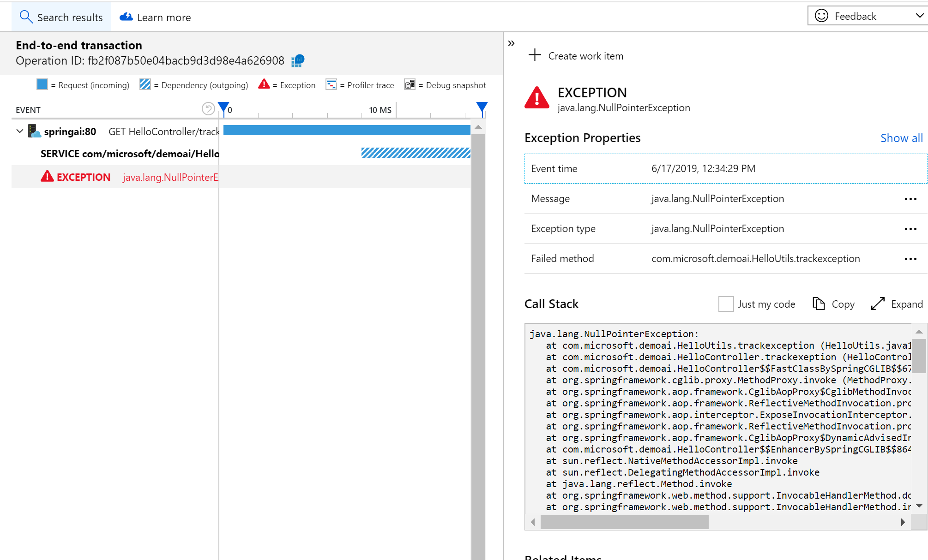Click the large EXCEPTION warning icon in details
The image size is (928, 560).
(x=537, y=98)
